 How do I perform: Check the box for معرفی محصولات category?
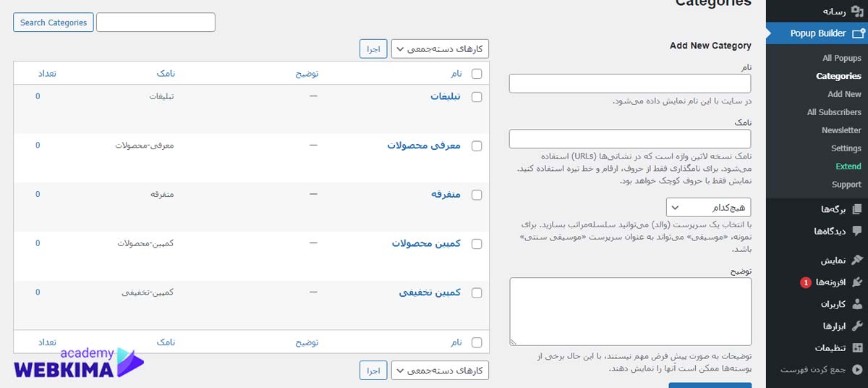(477, 145)
